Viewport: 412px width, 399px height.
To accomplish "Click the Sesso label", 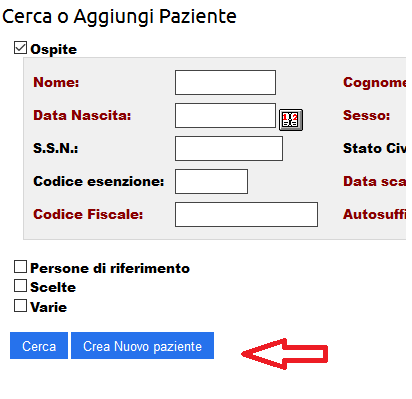I will pos(366,115).
